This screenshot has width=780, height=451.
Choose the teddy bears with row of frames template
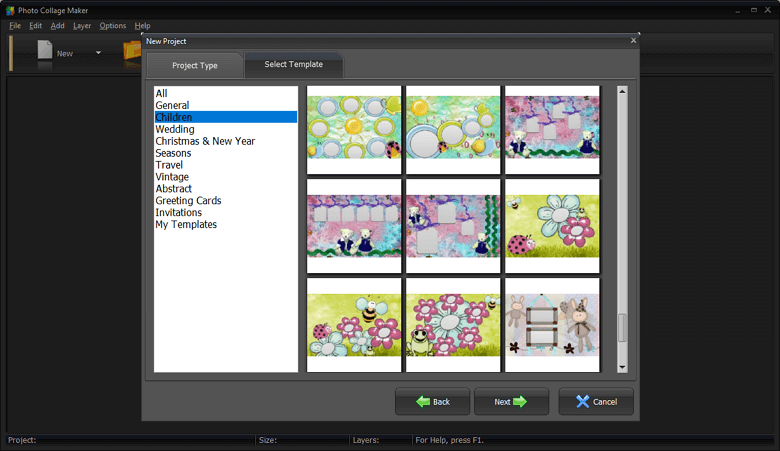354,226
